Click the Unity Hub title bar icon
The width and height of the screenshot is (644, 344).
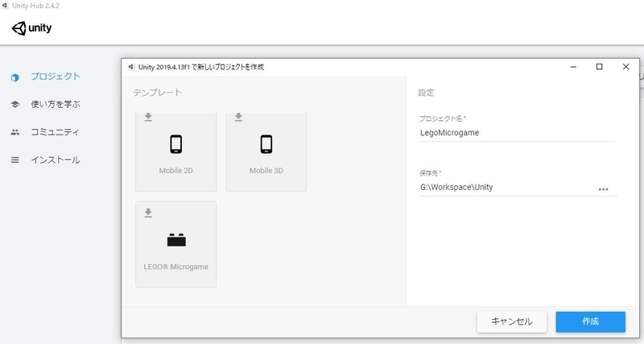[x=5, y=6]
